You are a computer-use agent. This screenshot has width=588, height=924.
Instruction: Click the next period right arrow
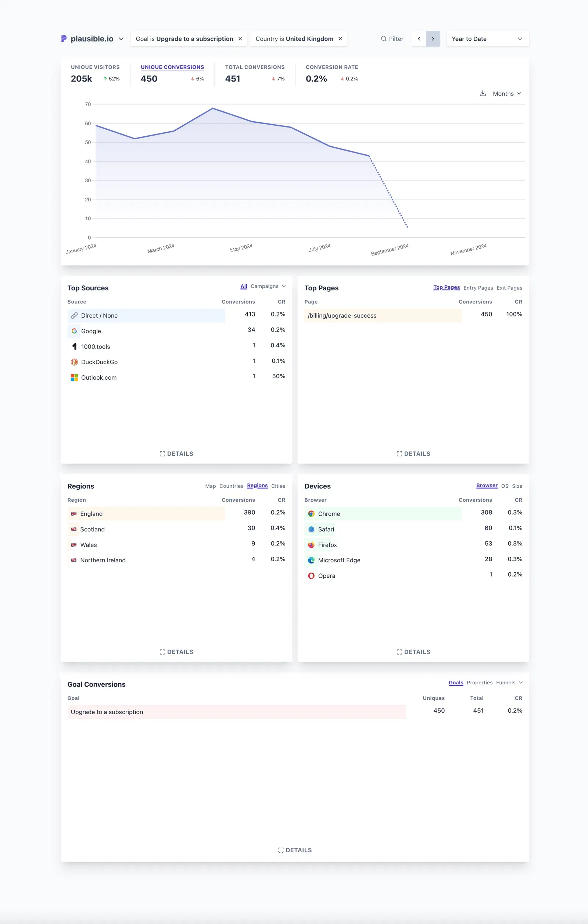click(433, 39)
